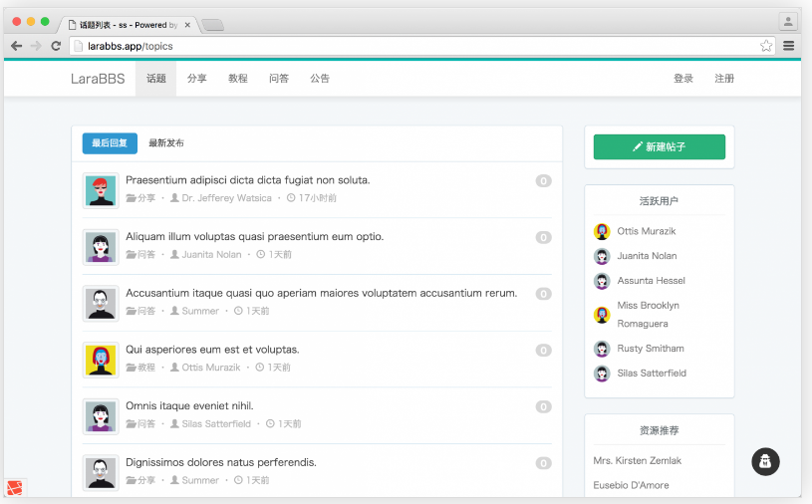This screenshot has height=504, width=812.
Task: Click reply count badge on Aliquam illum row
Action: [x=543, y=237]
